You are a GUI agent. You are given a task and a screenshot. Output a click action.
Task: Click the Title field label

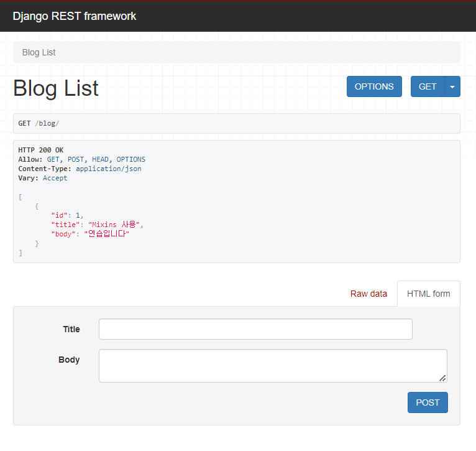point(71,329)
